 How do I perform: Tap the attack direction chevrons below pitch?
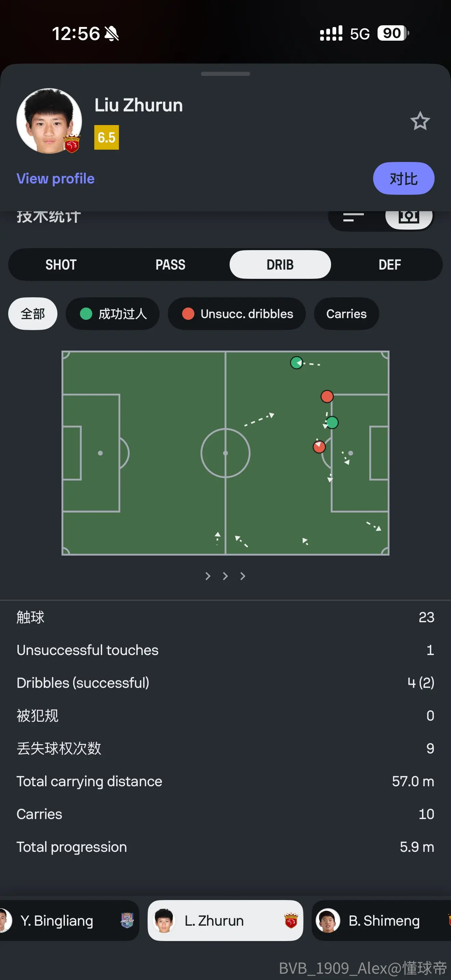point(225,576)
